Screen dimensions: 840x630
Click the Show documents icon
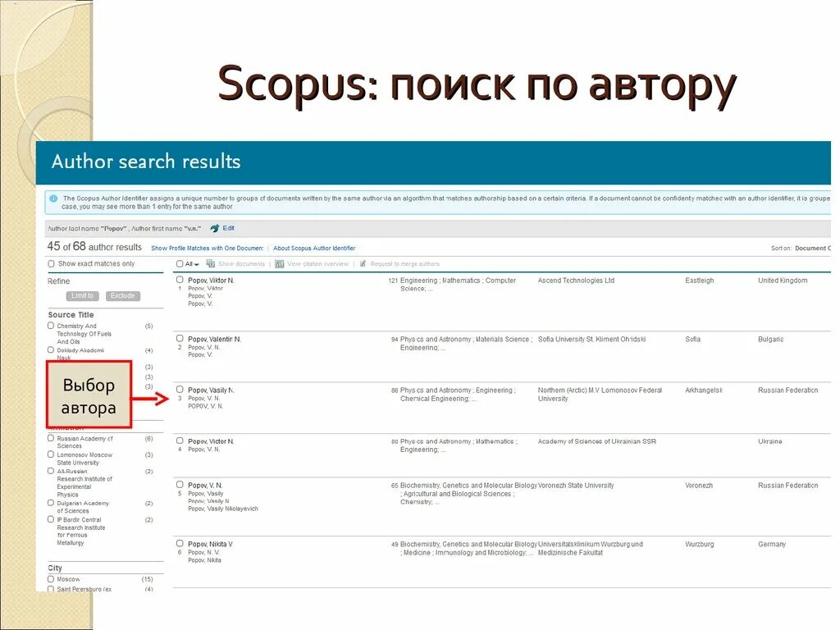pyautogui.click(x=211, y=263)
